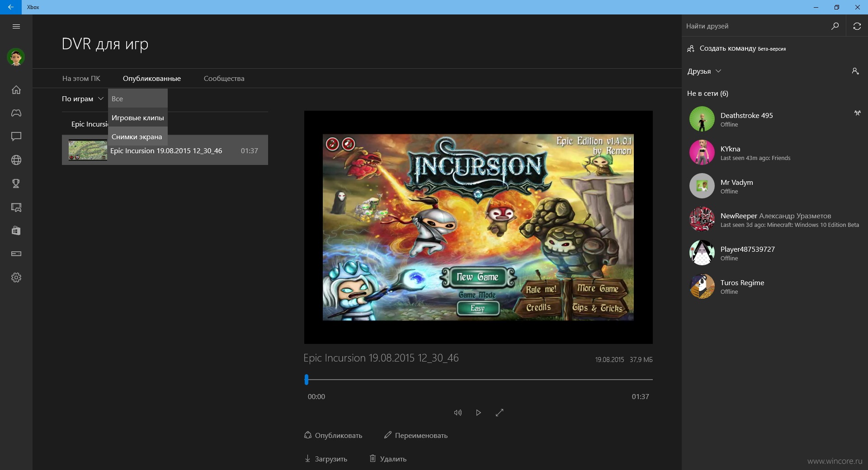Click Создать команду in friends panel
Screen dimensions: 868x470
(736, 48)
